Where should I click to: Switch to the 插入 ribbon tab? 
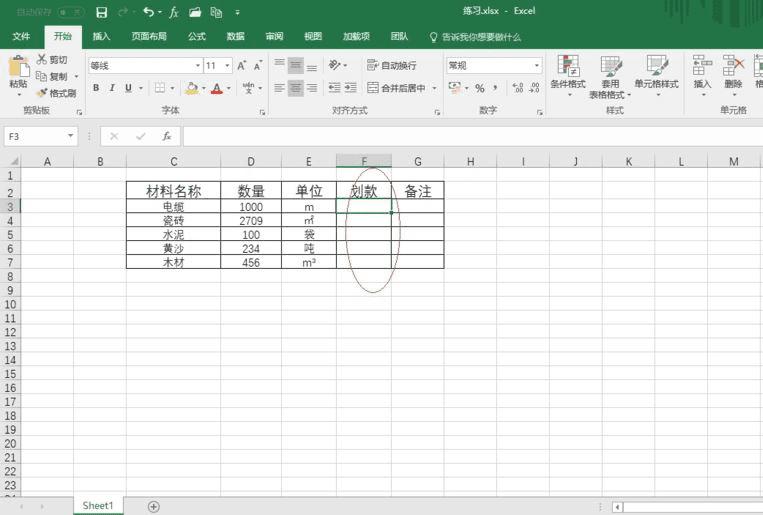[x=101, y=37]
